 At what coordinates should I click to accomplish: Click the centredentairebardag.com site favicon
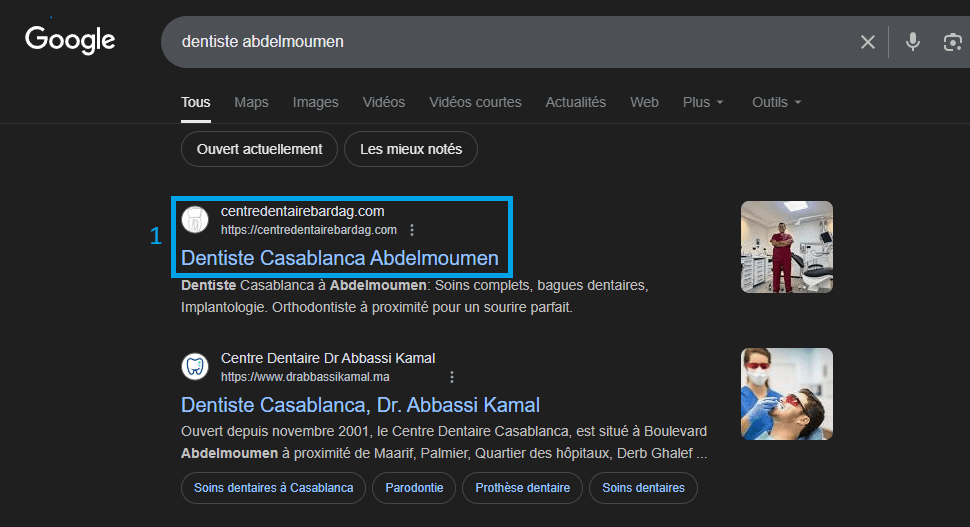[196, 219]
